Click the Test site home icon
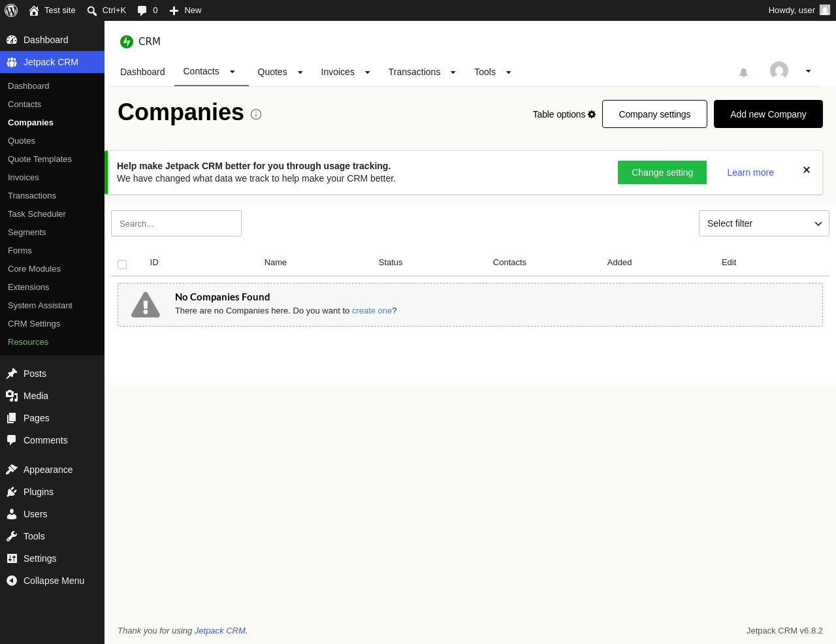This screenshot has width=836, height=644. (34, 10)
